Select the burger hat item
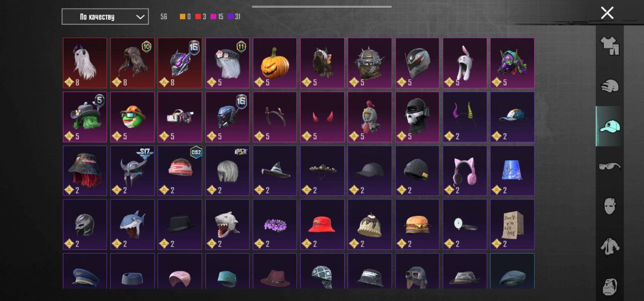The width and height of the screenshot is (644, 301). point(417,224)
